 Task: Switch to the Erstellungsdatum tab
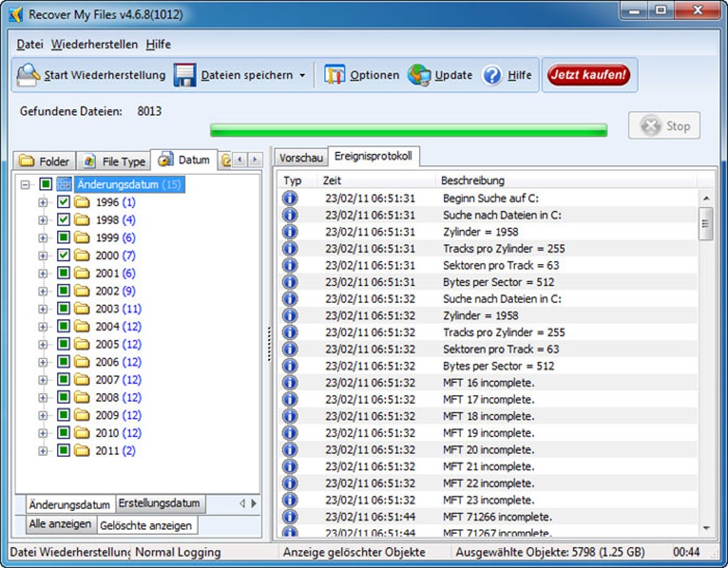click(159, 503)
